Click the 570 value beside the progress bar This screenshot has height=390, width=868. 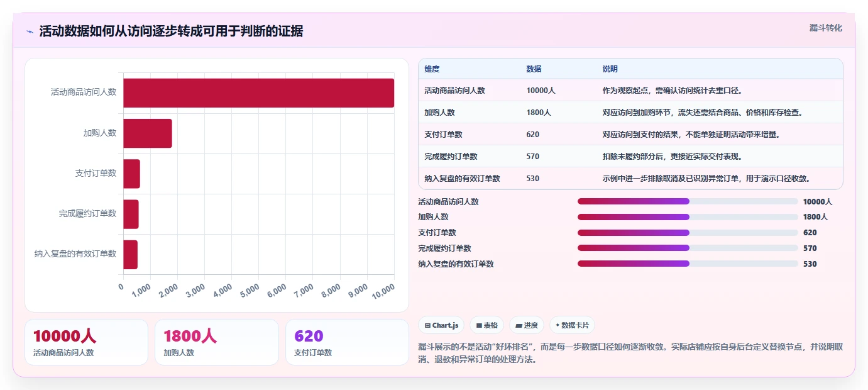coord(810,248)
